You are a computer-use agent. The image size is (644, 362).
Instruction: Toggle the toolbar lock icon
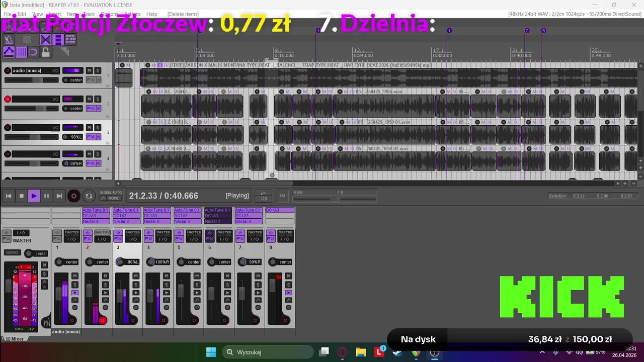click(x=46, y=52)
